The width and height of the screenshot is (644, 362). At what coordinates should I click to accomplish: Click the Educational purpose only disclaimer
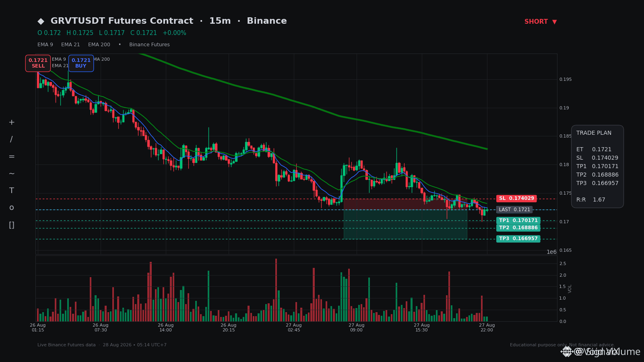coord(562,345)
